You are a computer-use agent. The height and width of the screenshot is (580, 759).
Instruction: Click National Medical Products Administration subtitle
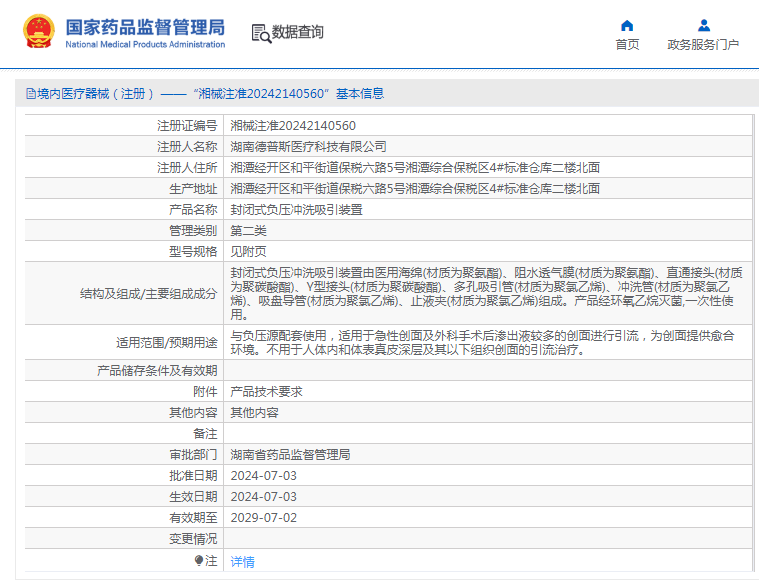click(145, 45)
